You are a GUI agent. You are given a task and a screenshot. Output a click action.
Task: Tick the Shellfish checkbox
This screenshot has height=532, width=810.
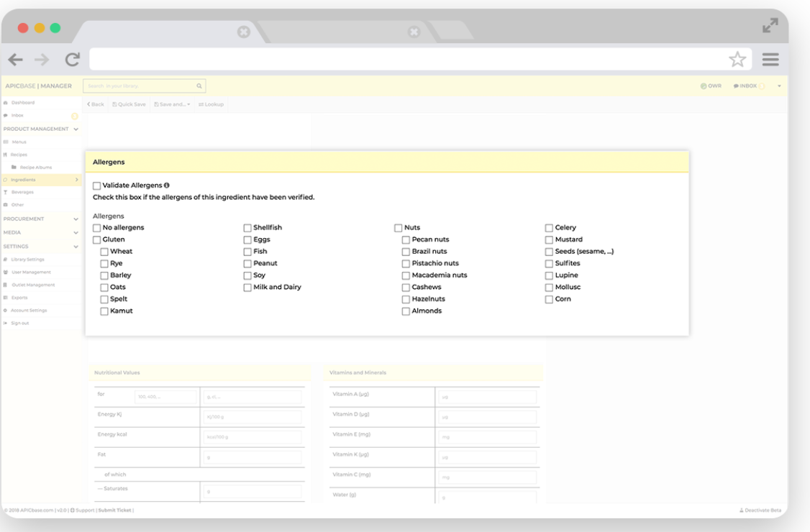click(247, 228)
